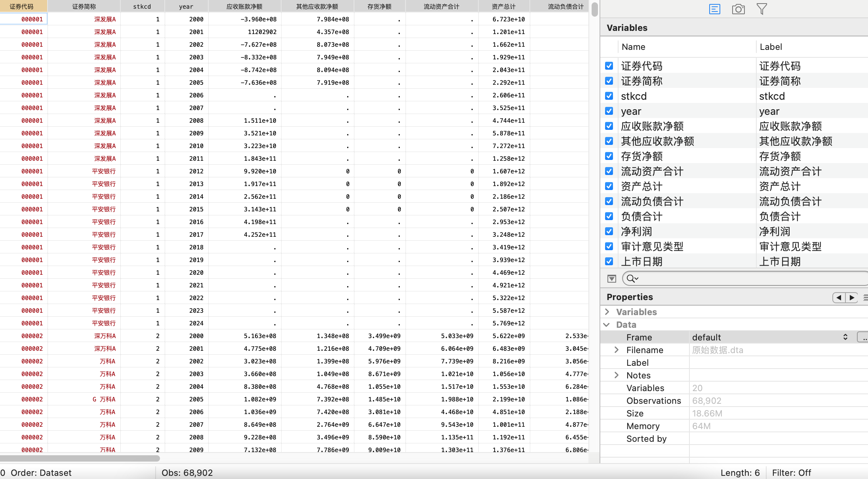Expand the Filename property row
Viewport: 868px width, 479px height.
617,350
